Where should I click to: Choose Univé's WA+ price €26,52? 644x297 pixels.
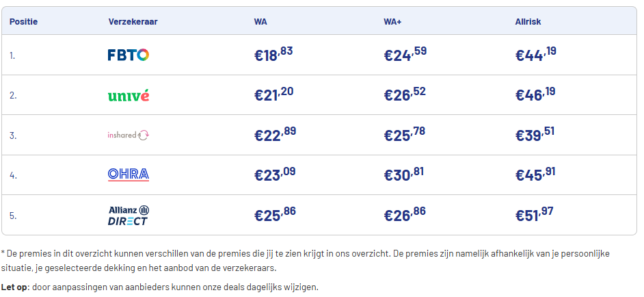tap(405, 95)
